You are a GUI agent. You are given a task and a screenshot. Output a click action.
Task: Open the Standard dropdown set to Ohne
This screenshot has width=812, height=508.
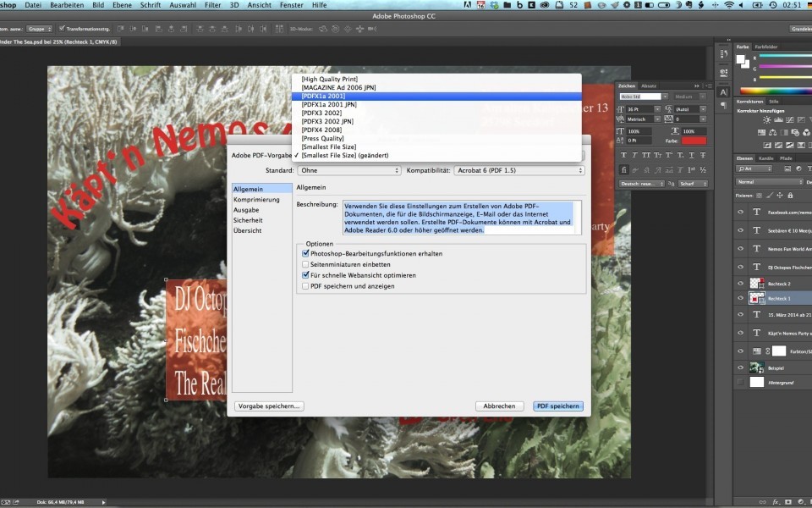click(x=349, y=170)
